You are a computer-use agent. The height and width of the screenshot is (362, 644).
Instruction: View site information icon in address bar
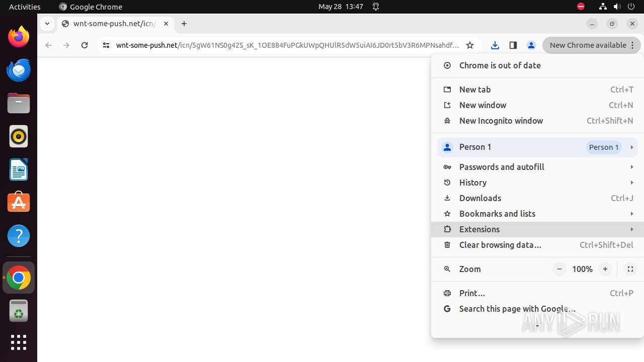(x=106, y=45)
